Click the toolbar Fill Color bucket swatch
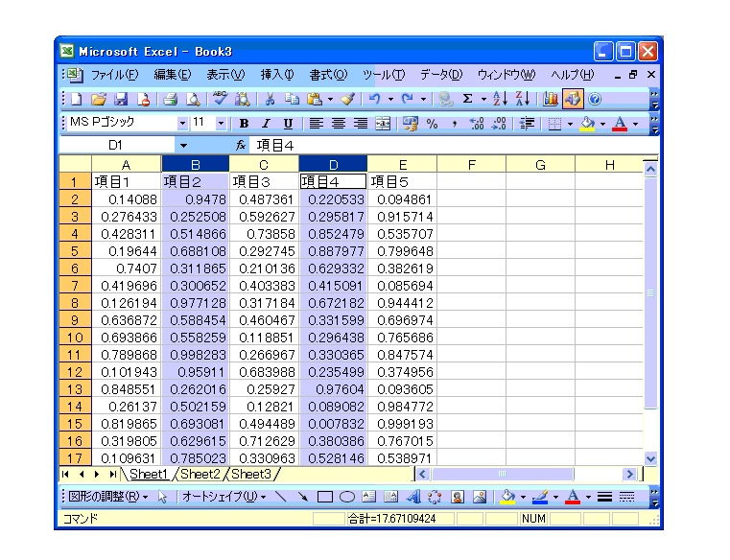730x560 pixels. [x=587, y=124]
